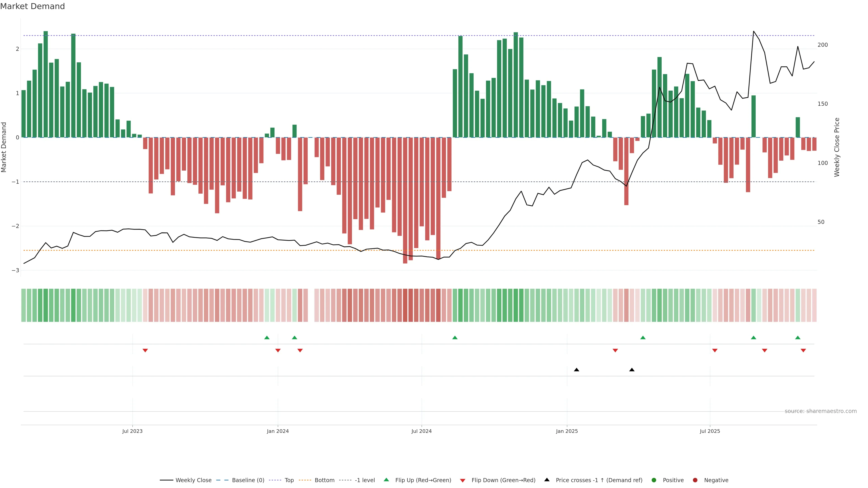Viewport: 868px width, 488px height.
Task: Click the source: sharemaestro.com text
Action: (x=821, y=411)
